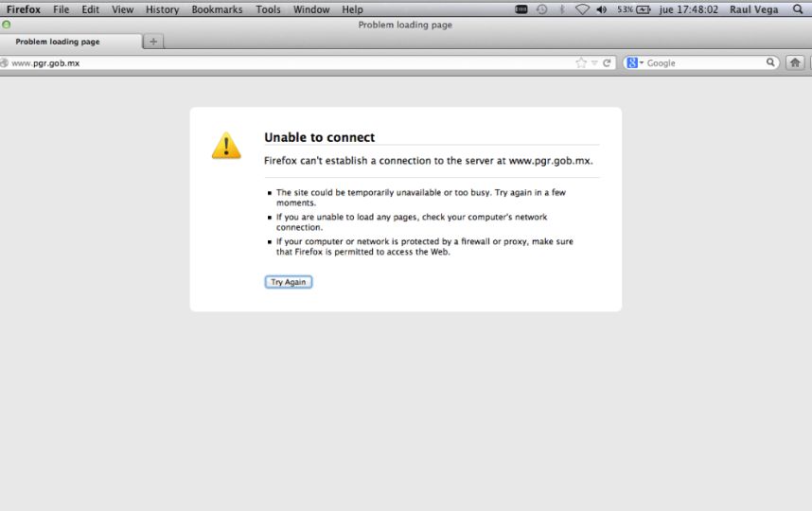Open the Bookmarks menu
The width and height of the screenshot is (812, 511).
pyautogui.click(x=217, y=9)
